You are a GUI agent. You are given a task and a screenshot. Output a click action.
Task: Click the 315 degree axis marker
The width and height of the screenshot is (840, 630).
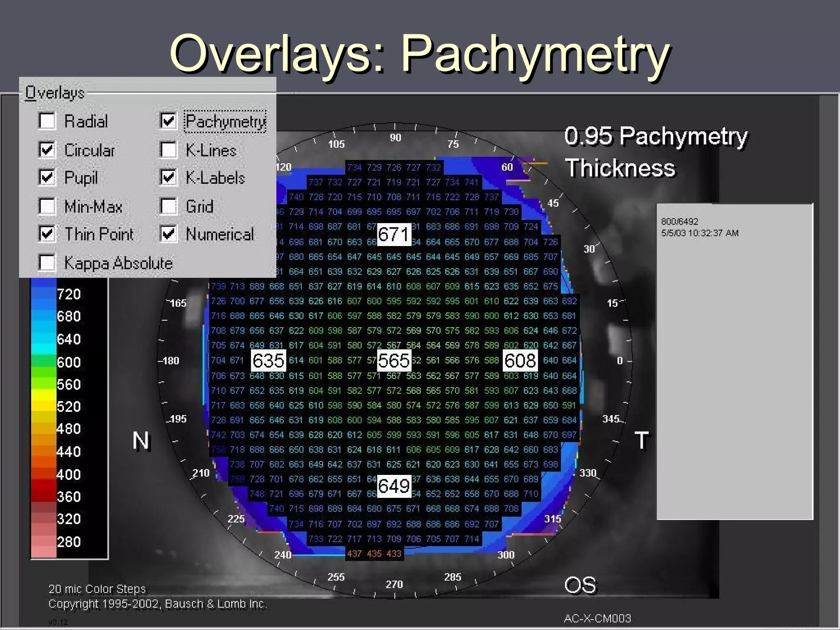[552, 518]
